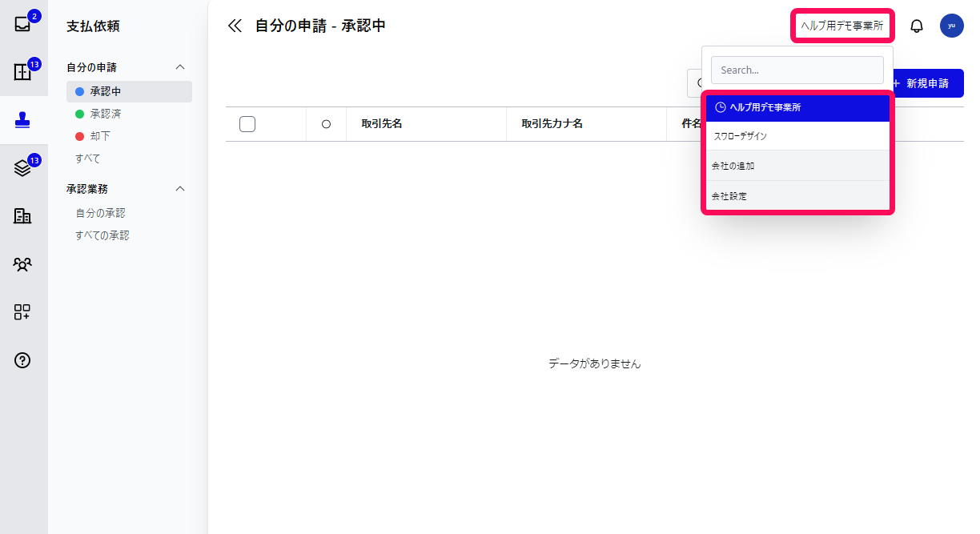Open the ヘルプ用デモ事業所 company switcher
Image resolution: width=980 pixels, height=534 pixels.
pos(842,26)
